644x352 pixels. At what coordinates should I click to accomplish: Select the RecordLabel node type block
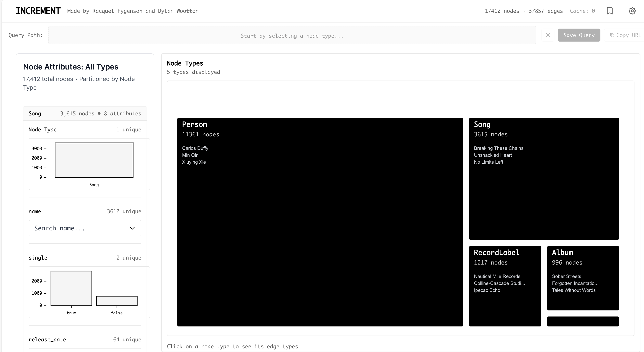pyautogui.click(x=505, y=286)
